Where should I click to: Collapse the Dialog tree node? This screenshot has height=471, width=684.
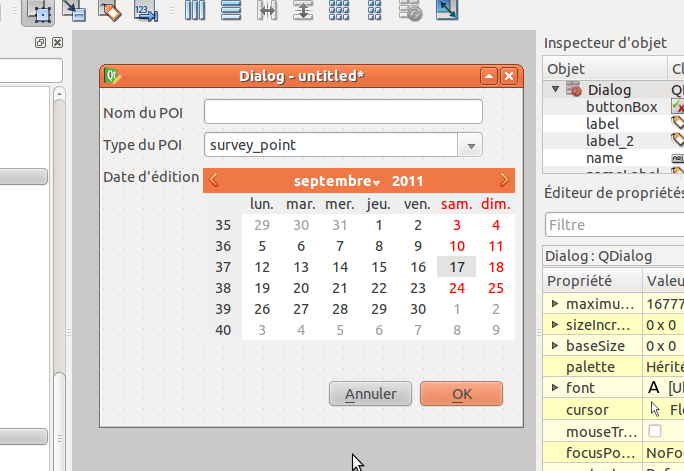556,90
